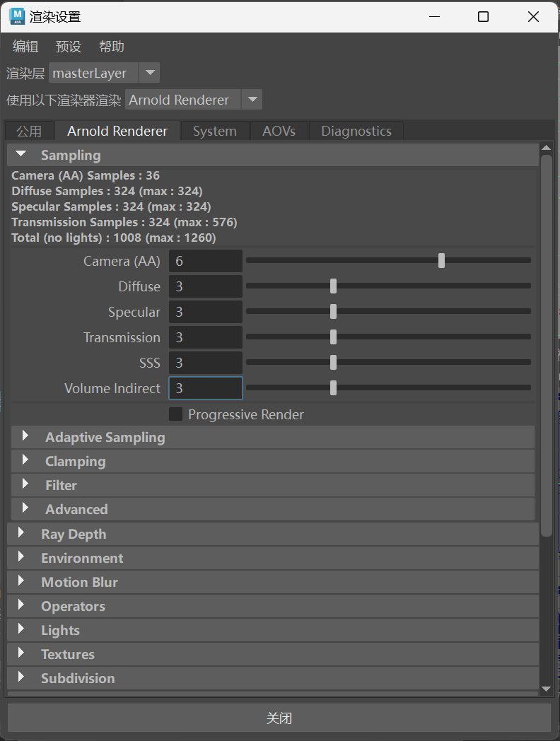Screen dimensions: 560x741
Task: Click the SSS slider handle
Action: pos(333,363)
